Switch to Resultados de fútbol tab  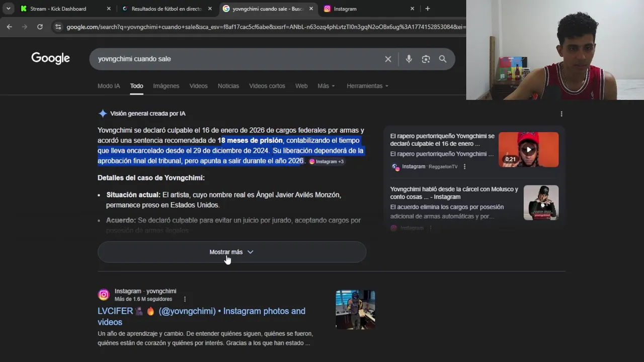point(166,9)
